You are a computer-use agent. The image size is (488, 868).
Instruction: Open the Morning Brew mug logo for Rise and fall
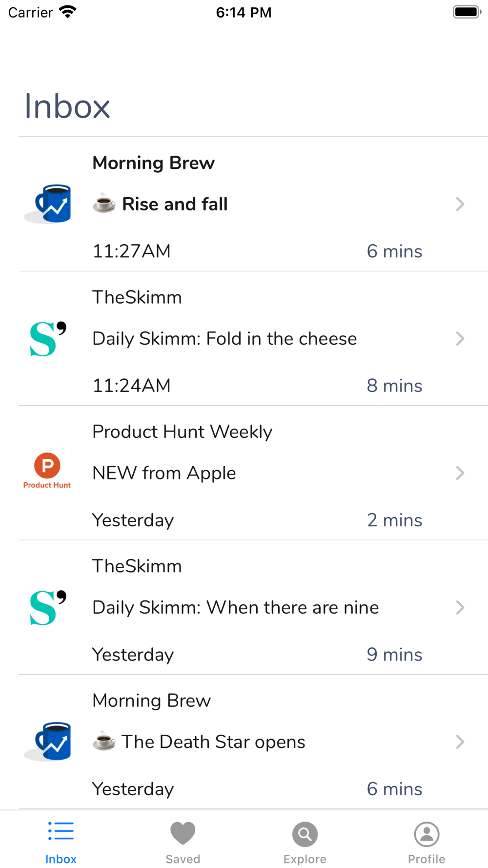[47, 204]
